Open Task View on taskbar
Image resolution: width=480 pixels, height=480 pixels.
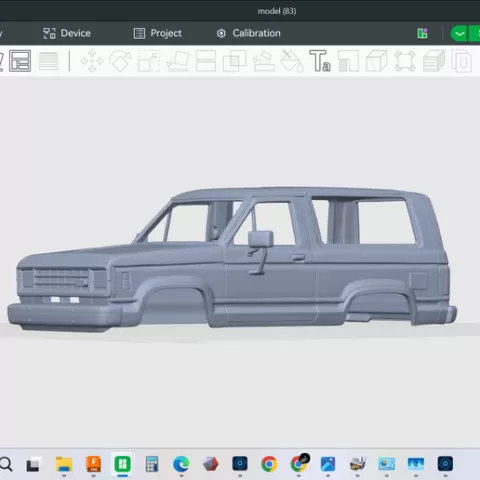(x=33, y=464)
